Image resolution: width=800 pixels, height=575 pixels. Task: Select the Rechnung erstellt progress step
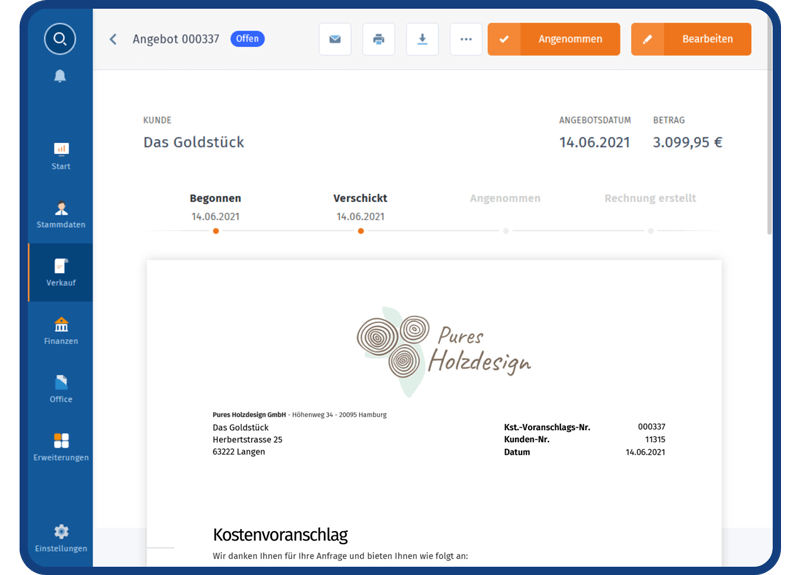[650, 213]
